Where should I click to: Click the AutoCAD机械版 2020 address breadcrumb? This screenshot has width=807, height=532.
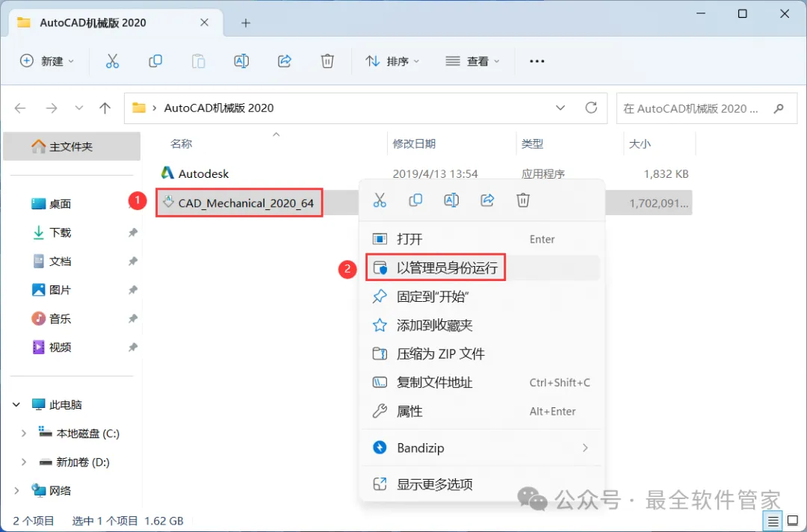point(219,108)
